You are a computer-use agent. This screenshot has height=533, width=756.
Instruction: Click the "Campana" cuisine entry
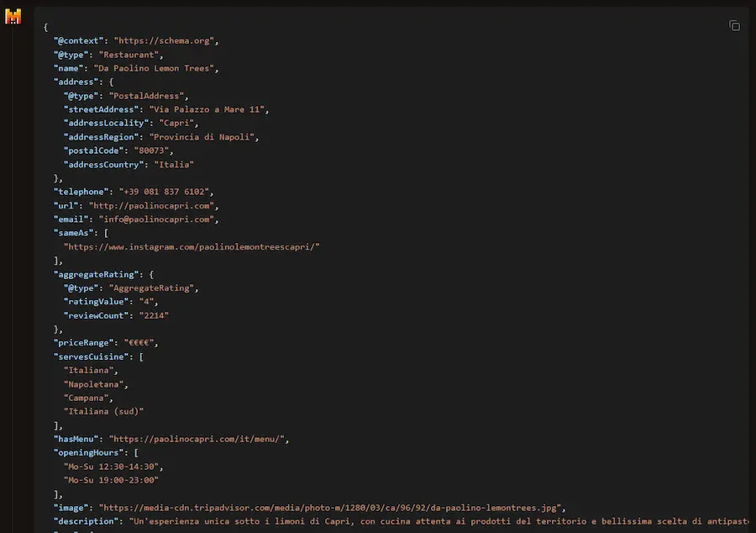(x=86, y=398)
